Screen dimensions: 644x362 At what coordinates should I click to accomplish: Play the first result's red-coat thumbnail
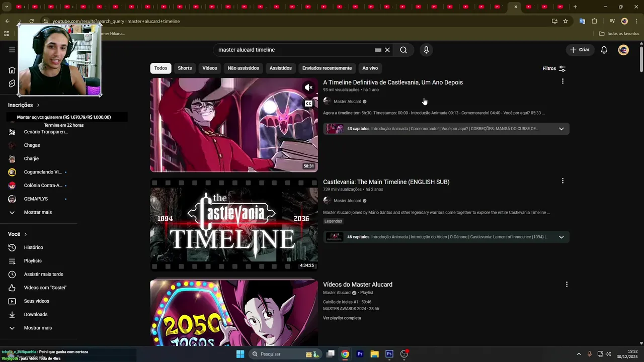234,125
